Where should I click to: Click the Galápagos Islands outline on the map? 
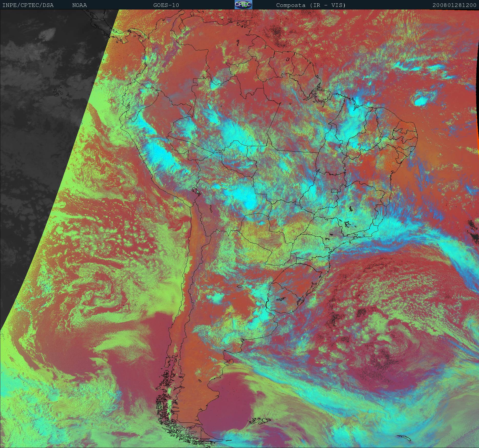(x=58, y=93)
